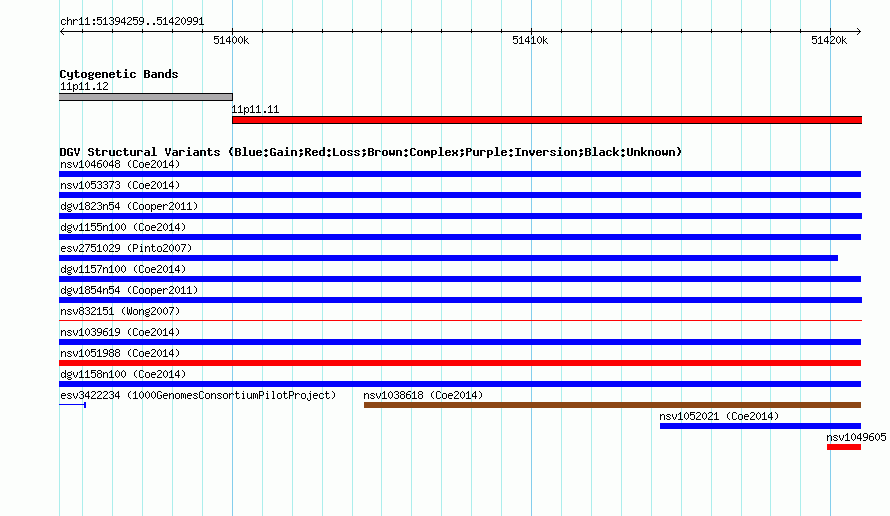The height and width of the screenshot is (516, 890).
Task: Select the blue bar under dgv1157n100
Action: [460, 279]
